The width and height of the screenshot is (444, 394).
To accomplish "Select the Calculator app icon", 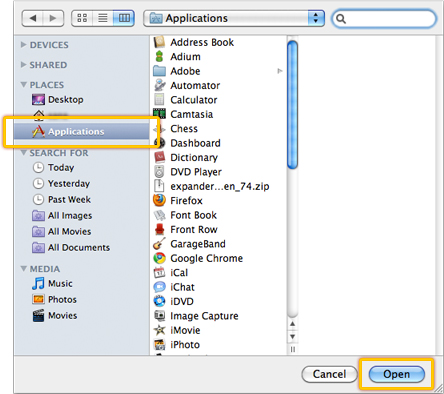I will tap(159, 100).
